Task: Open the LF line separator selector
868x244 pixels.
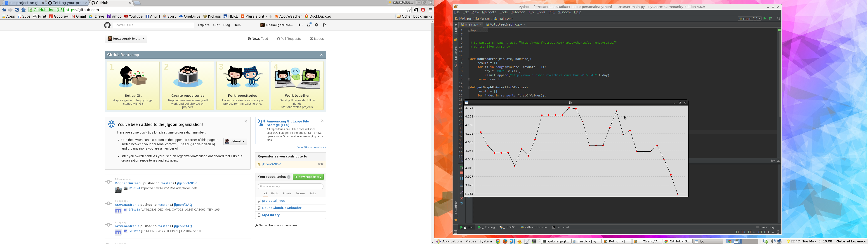Action: 751,232
